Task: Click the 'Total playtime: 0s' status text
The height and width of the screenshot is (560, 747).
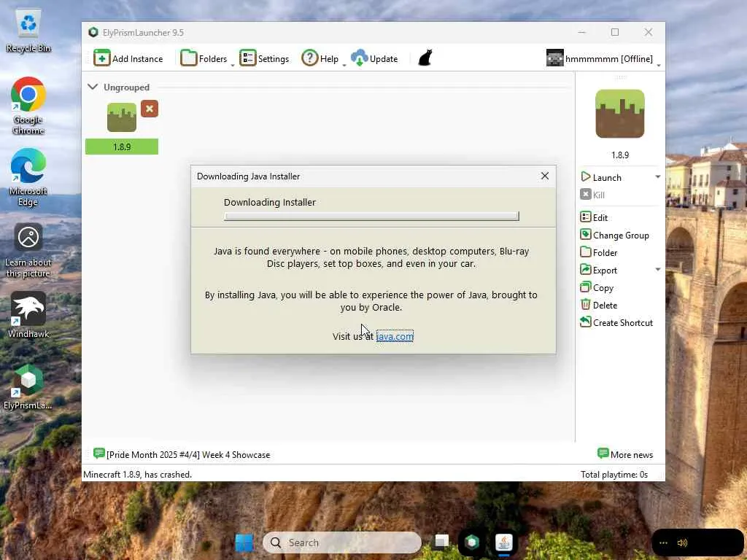Action: 614,474
